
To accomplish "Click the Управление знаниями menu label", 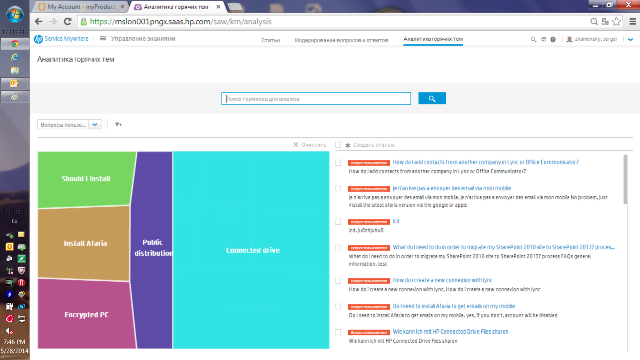I will 143,38.
